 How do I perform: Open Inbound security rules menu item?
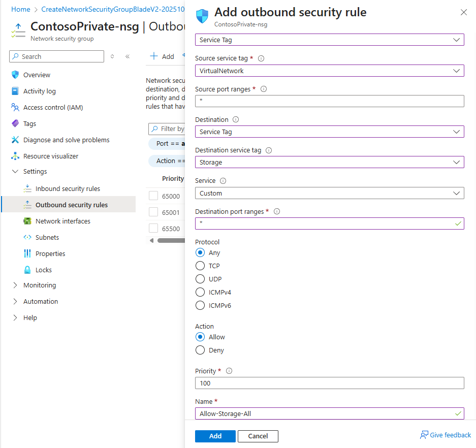coord(68,188)
